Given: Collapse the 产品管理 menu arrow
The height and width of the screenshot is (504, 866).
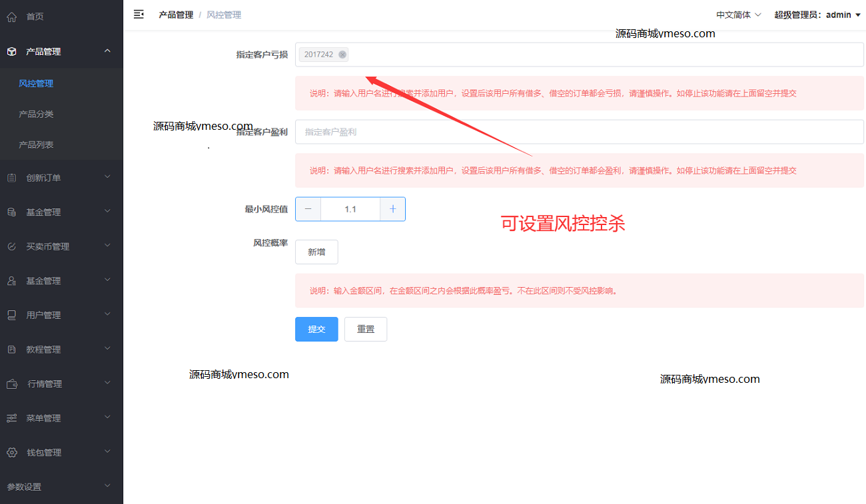Looking at the screenshot, I should pos(107,51).
